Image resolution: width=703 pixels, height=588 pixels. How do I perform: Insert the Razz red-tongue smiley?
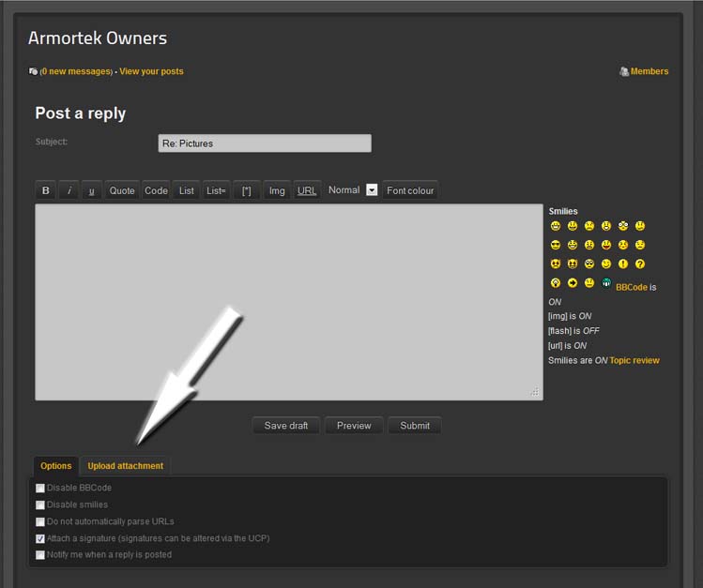point(606,245)
